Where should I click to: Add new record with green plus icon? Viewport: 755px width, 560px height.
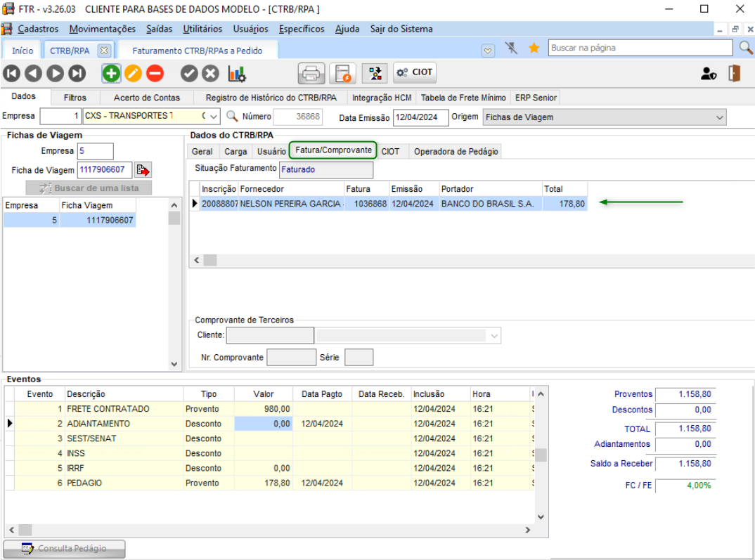click(111, 73)
